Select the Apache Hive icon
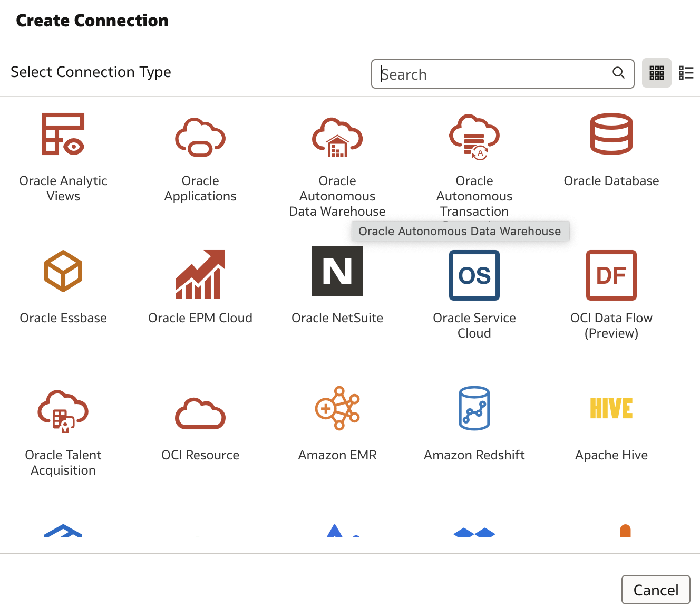Screen dimensions: 700x615 (611, 408)
